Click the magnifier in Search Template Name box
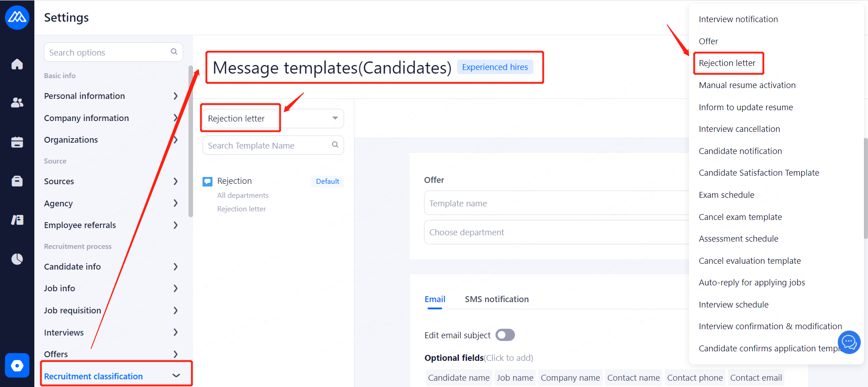 (x=335, y=145)
